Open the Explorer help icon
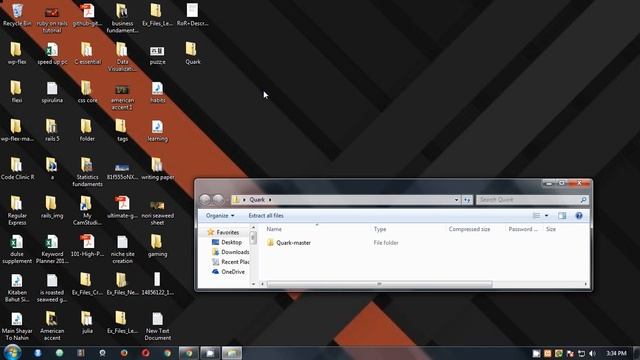640x360 pixels. tap(578, 216)
